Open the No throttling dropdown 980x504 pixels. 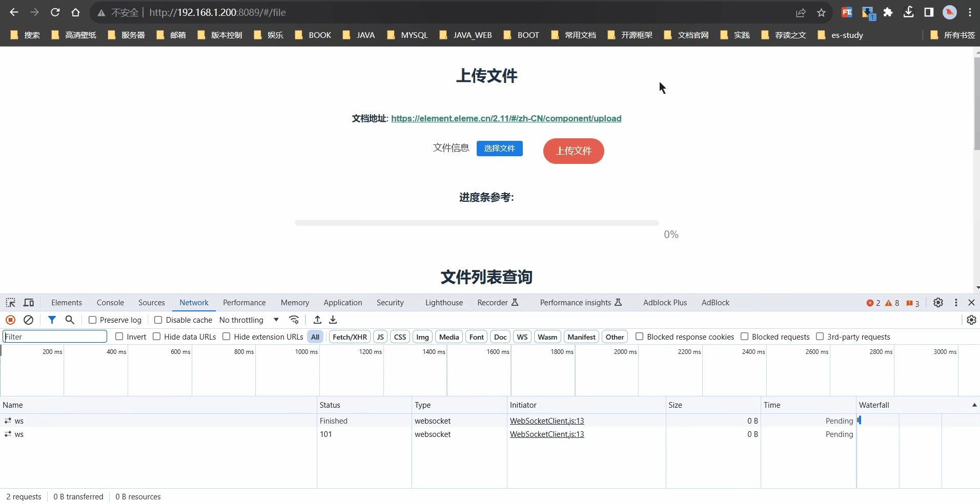pos(249,320)
